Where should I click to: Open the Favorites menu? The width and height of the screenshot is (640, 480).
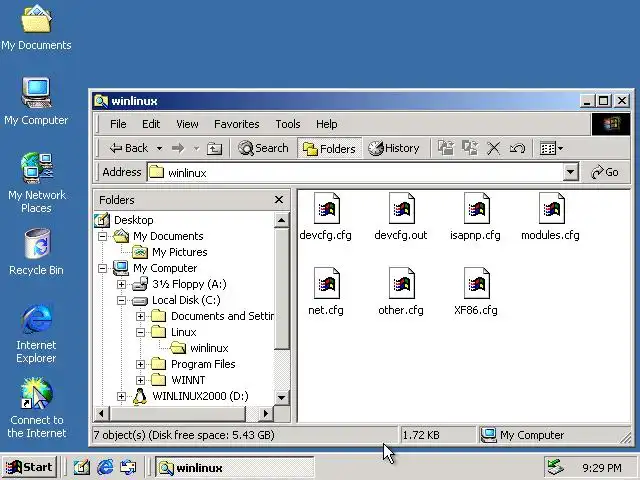click(237, 124)
